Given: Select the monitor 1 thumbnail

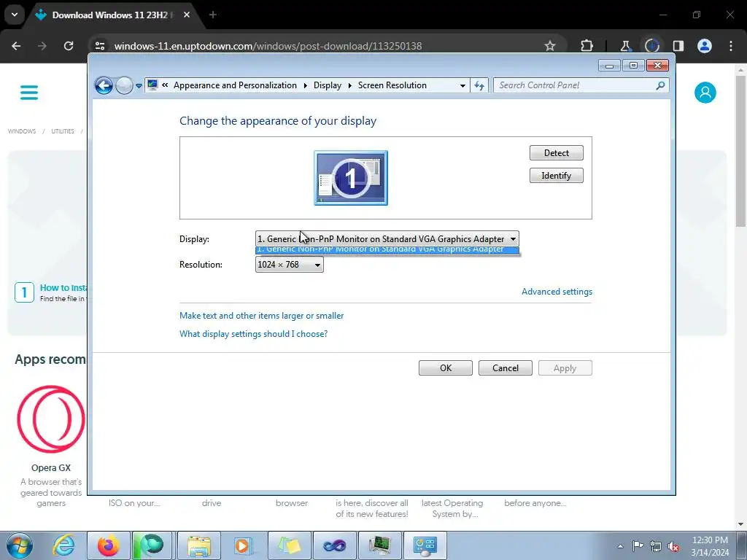Looking at the screenshot, I should pos(351,178).
